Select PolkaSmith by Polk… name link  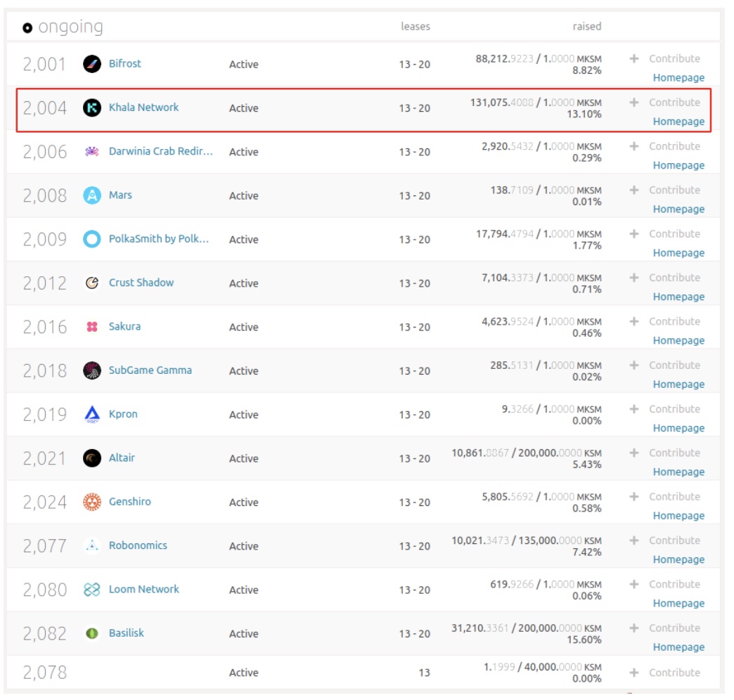[x=159, y=239]
